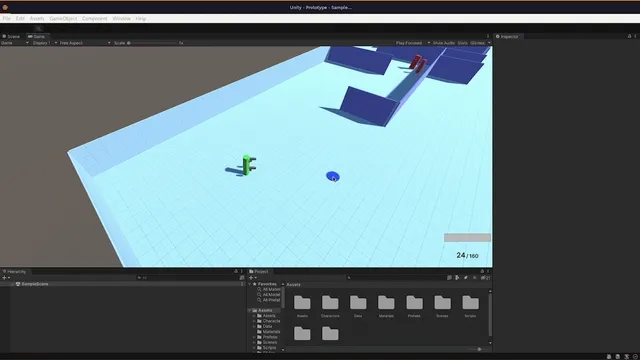Collapse the Favorites tree section
Image resolution: width=640 pixels, height=360 pixels.
(x=250, y=284)
